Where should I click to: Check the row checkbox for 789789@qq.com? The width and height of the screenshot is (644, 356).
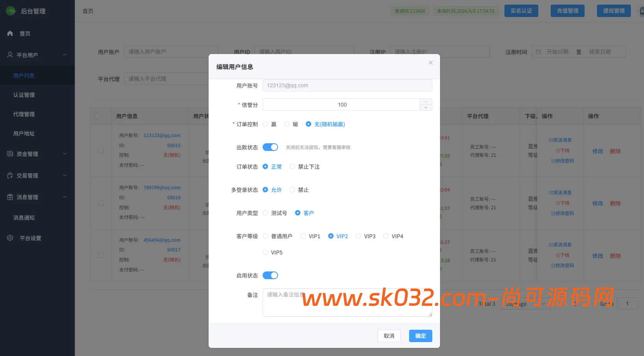point(101,203)
